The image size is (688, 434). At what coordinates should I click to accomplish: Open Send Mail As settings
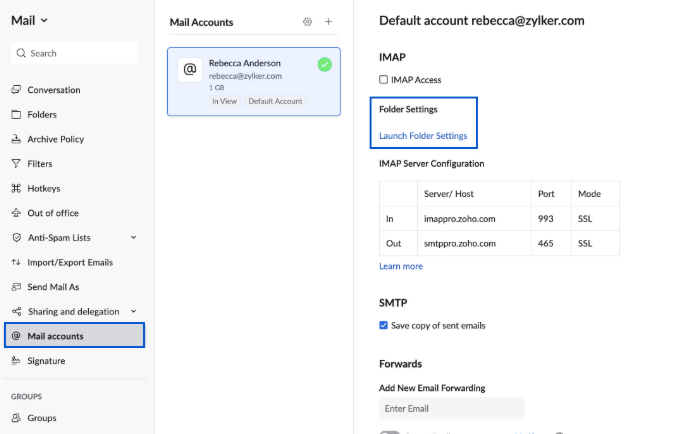click(x=53, y=287)
